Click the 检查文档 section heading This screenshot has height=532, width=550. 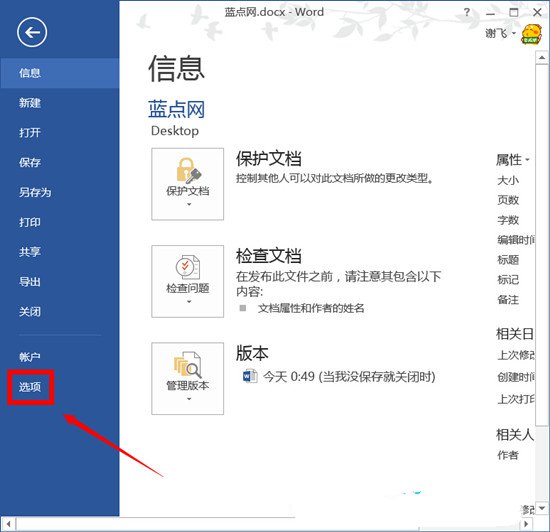point(268,256)
